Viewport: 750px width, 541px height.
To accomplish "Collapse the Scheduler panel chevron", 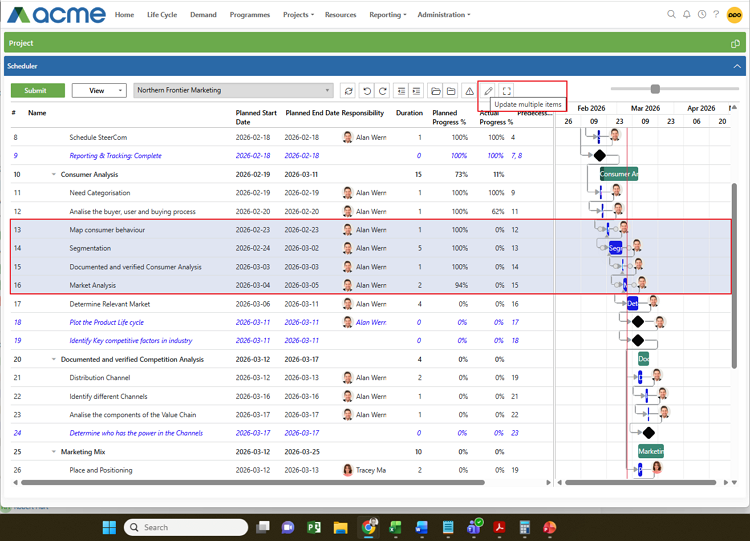I will [x=737, y=66].
